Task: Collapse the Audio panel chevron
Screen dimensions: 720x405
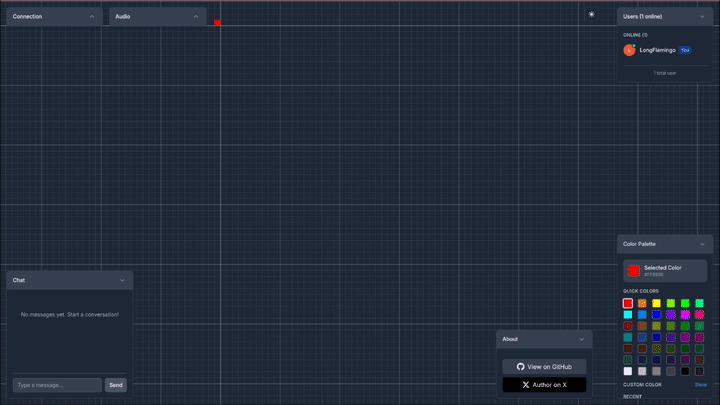Action: point(196,17)
